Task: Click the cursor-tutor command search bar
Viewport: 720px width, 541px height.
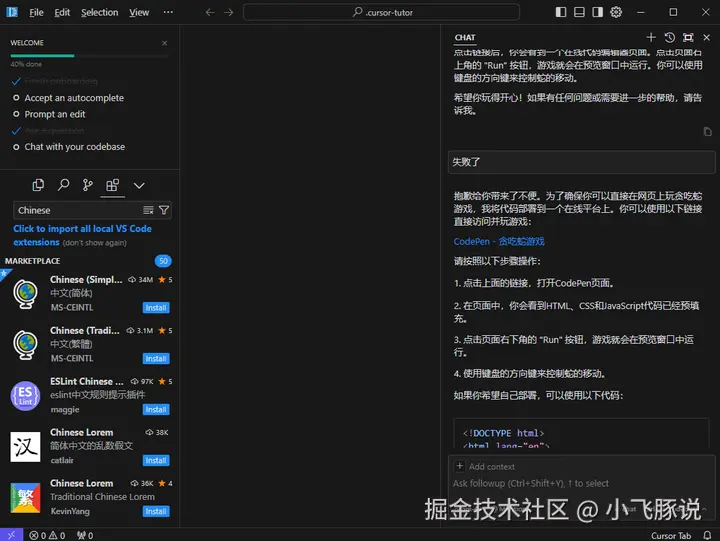Action: [x=381, y=12]
